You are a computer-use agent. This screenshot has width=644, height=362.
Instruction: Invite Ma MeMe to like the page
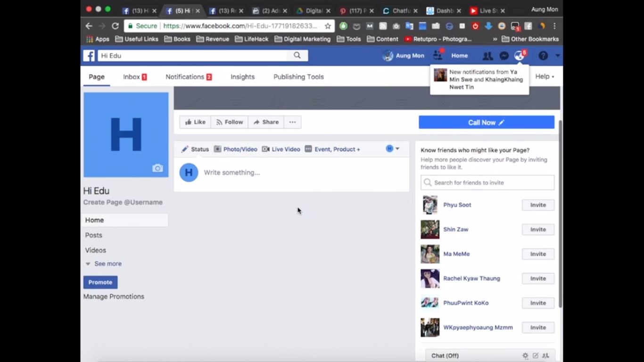[x=538, y=254]
